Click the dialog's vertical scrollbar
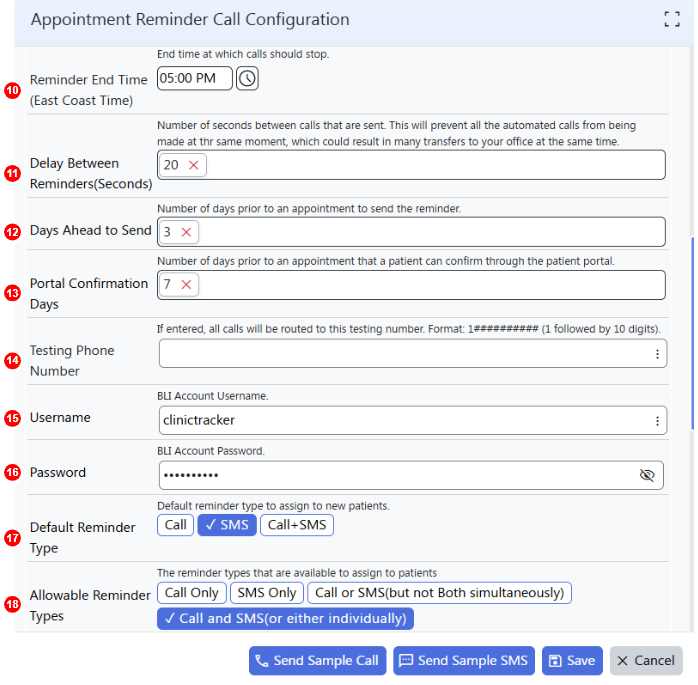 (x=692, y=334)
